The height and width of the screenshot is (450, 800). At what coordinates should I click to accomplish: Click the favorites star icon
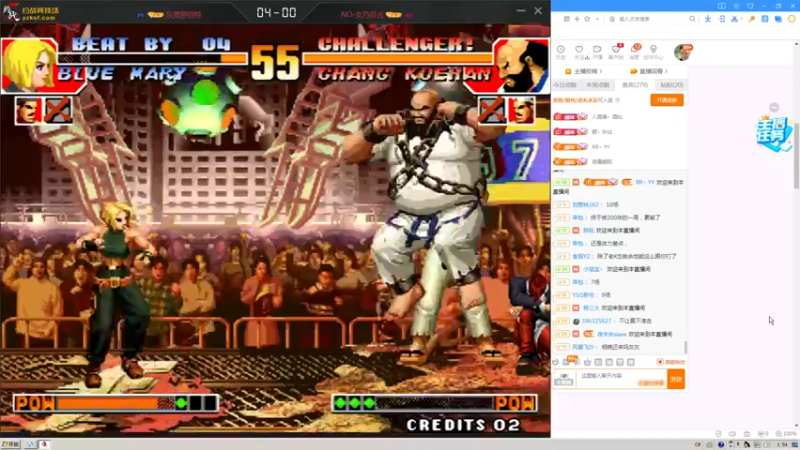(587, 19)
